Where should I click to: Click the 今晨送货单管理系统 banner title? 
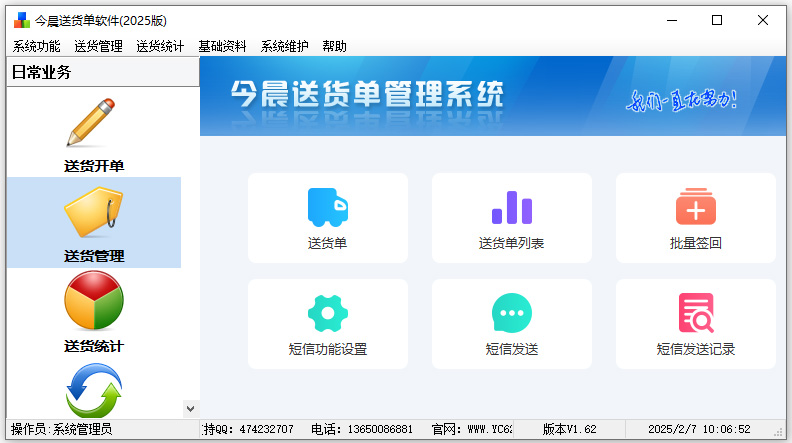(367, 94)
